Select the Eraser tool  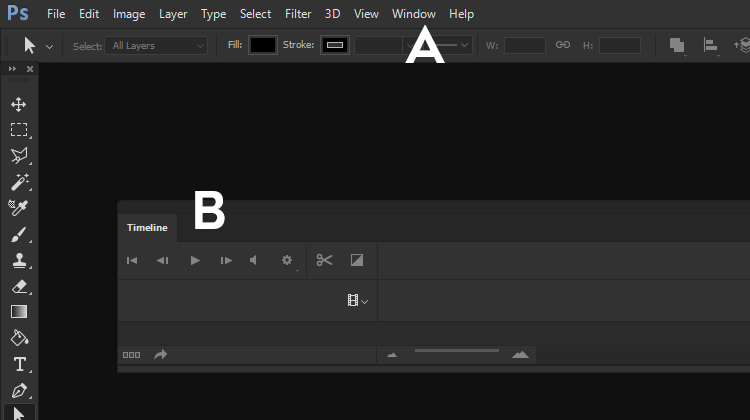(19, 287)
